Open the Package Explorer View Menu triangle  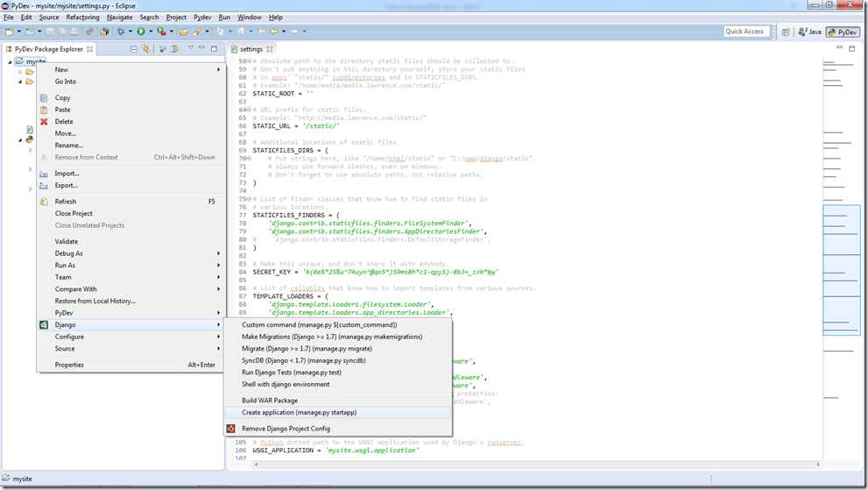tap(190, 48)
